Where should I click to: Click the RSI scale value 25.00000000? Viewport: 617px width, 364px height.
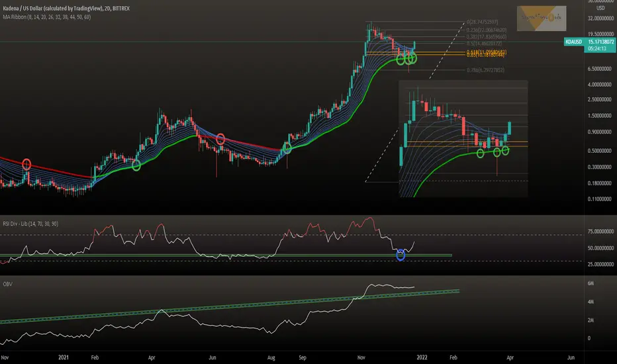click(600, 264)
